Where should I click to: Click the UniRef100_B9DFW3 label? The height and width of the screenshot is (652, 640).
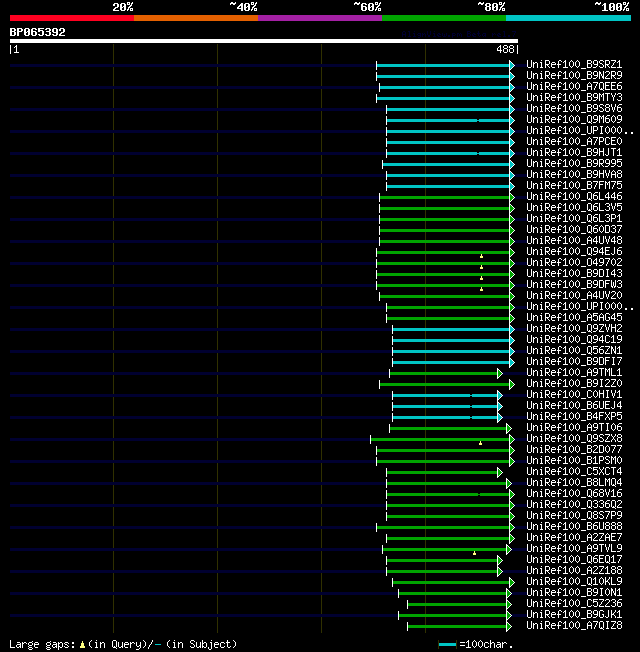(x=574, y=284)
